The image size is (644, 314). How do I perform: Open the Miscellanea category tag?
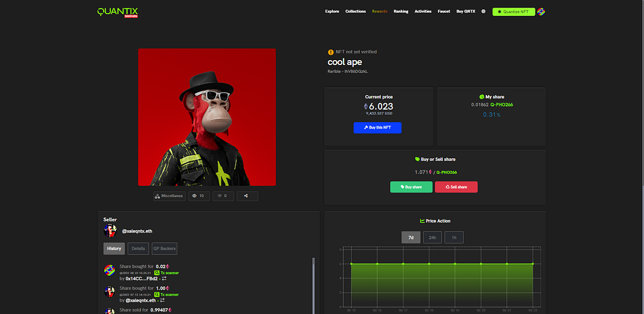[170, 196]
